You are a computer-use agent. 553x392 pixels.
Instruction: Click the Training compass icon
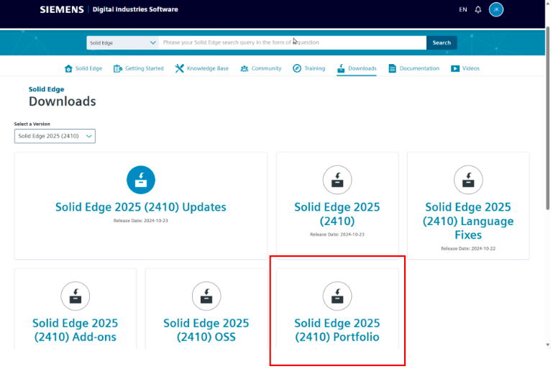pos(297,68)
